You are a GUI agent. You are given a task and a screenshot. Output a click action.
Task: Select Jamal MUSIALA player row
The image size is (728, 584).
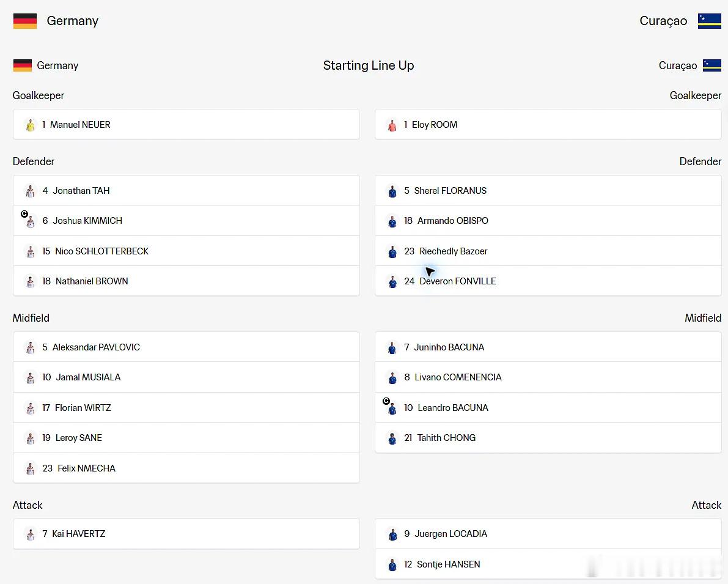[x=186, y=377]
